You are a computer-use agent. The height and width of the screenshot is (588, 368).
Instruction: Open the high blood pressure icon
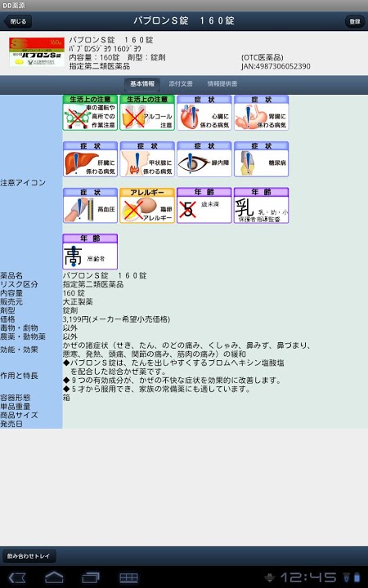click(x=90, y=206)
